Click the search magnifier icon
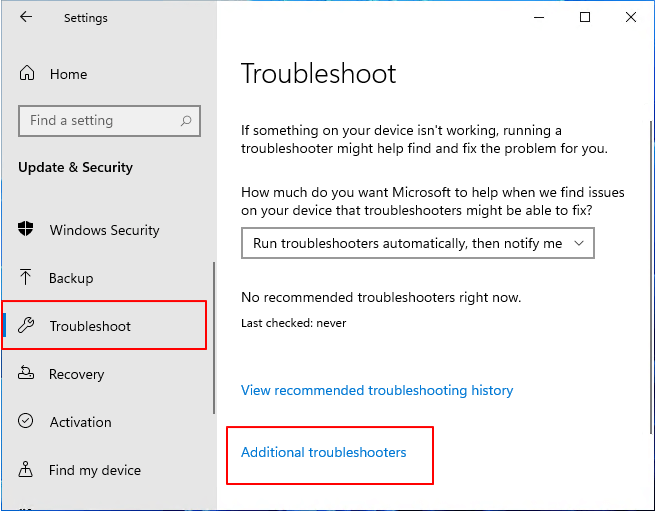Screen dimensions: 655x511 [x=185, y=121]
